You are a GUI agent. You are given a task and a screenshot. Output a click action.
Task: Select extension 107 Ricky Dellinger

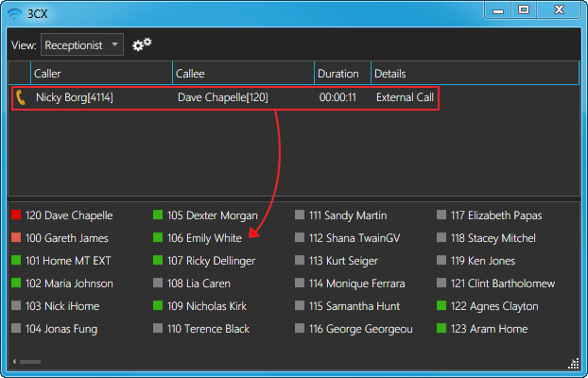pos(204,261)
